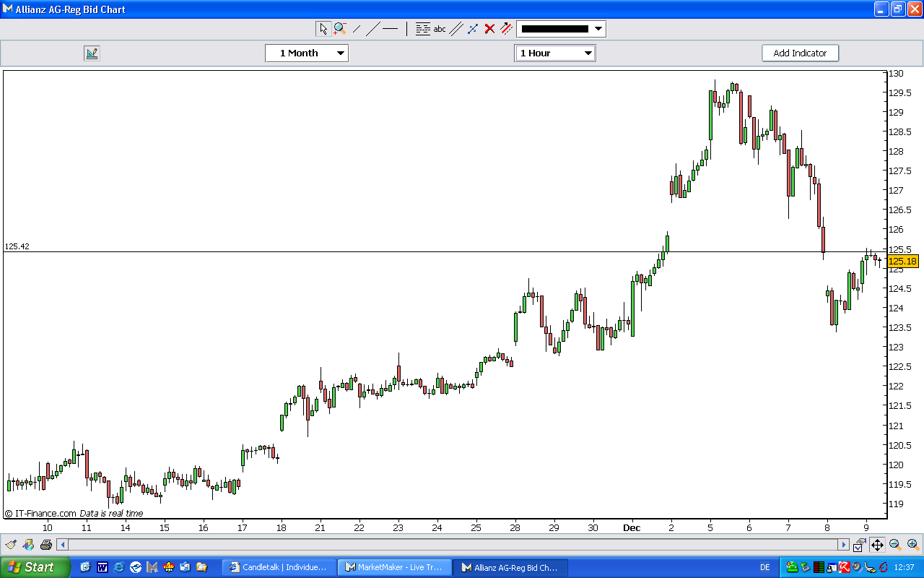Choose the short line segment drawing tool

[357, 29]
